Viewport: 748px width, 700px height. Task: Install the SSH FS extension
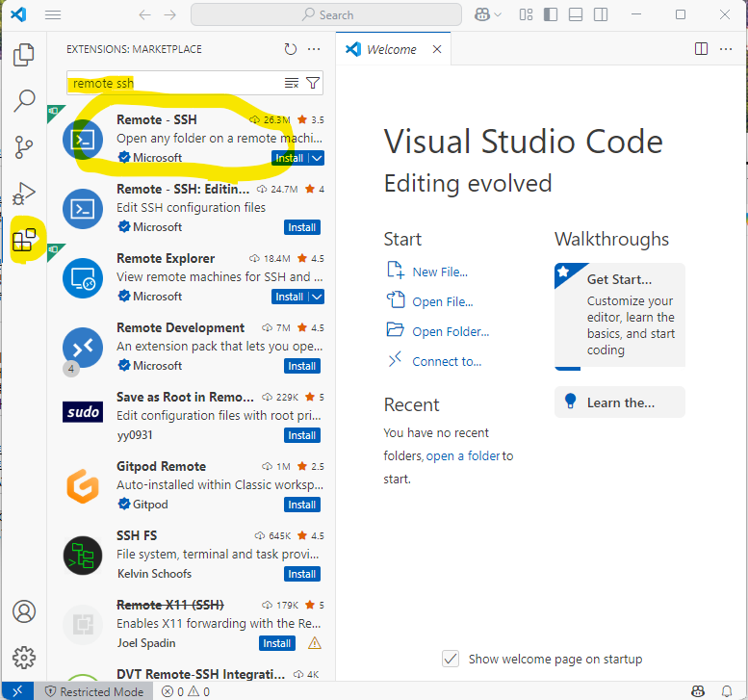tap(302, 574)
